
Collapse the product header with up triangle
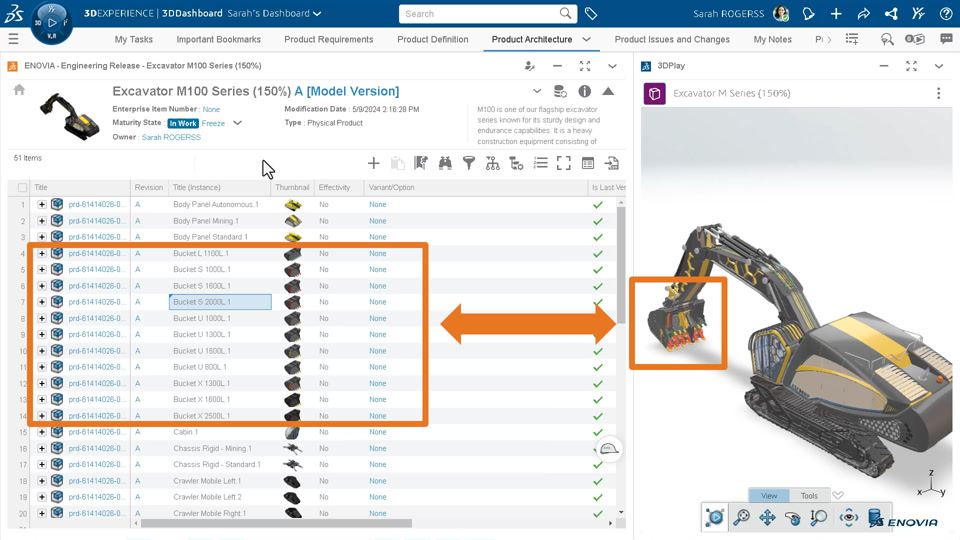(x=608, y=91)
